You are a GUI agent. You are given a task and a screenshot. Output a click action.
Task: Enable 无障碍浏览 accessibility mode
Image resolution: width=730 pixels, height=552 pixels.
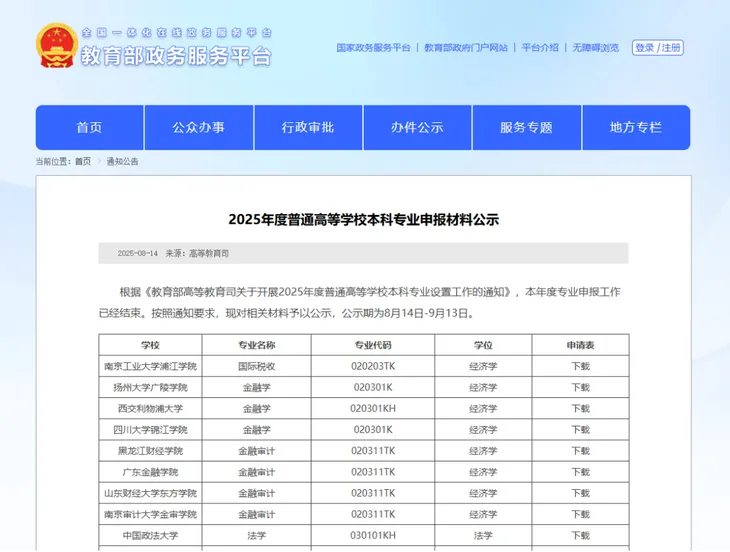pyautogui.click(x=595, y=48)
